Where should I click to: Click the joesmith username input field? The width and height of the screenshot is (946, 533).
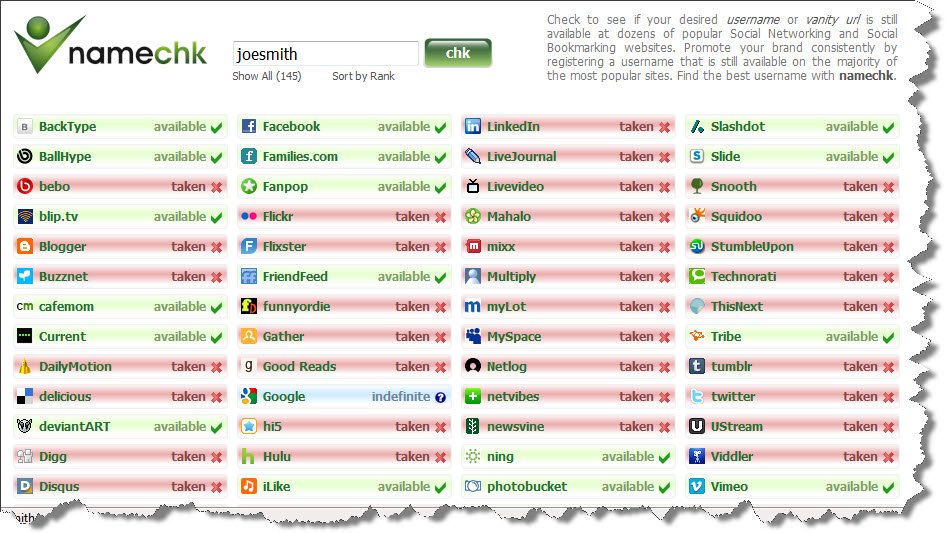click(325, 54)
